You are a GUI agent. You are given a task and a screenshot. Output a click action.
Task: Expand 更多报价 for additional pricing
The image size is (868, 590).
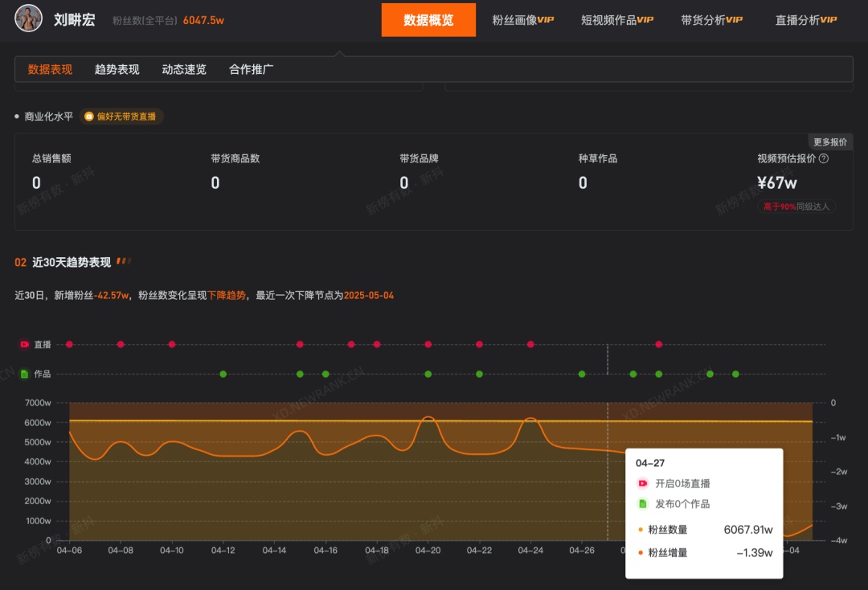[832, 141]
